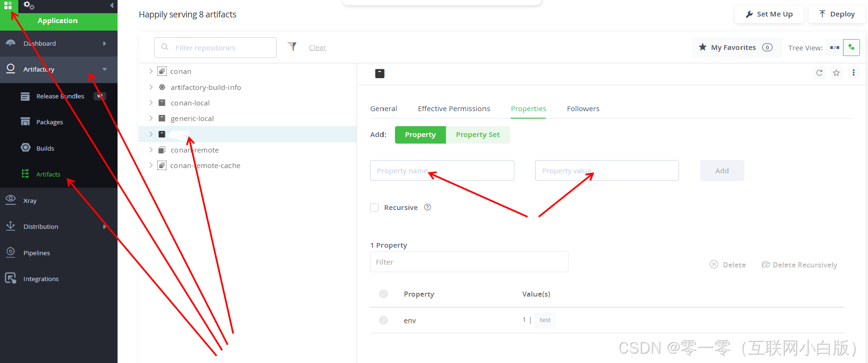Click the Recursive help question icon

[x=427, y=207]
